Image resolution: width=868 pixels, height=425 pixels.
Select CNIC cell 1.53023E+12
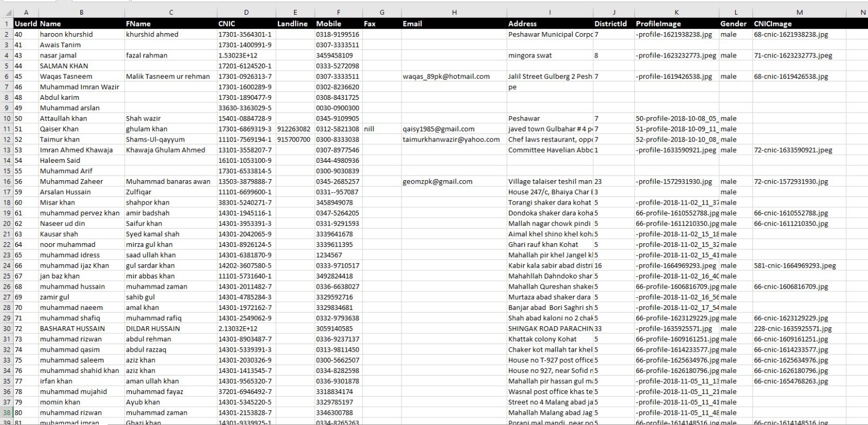246,55
